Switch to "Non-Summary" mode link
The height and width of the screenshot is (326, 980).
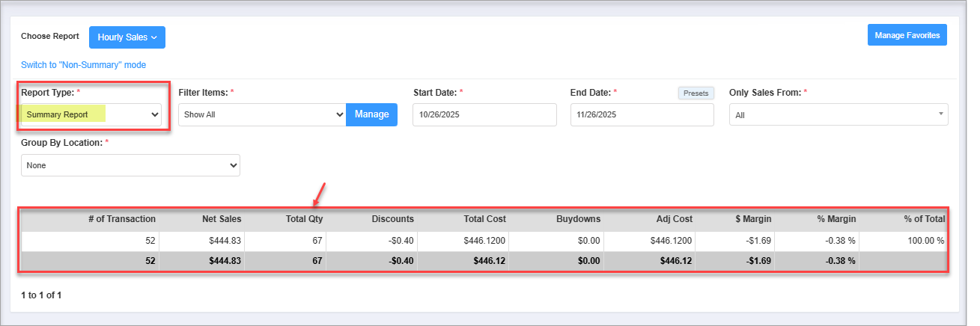click(83, 65)
